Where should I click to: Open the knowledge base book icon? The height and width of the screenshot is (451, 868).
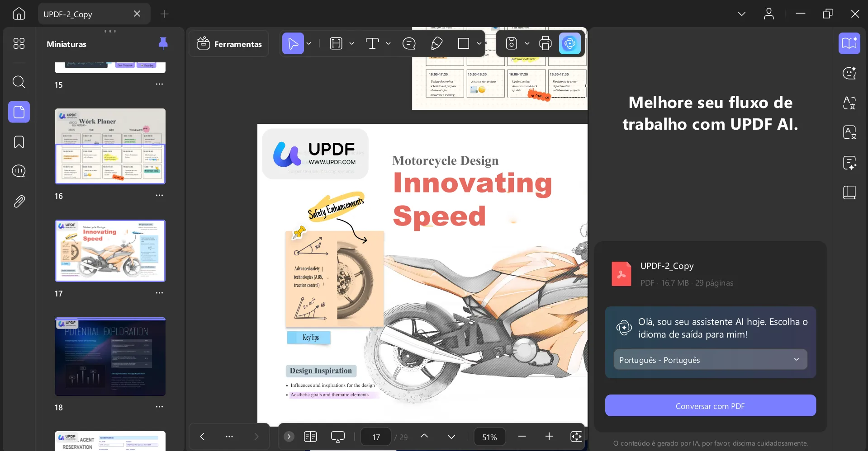click(x=849, y=193)
